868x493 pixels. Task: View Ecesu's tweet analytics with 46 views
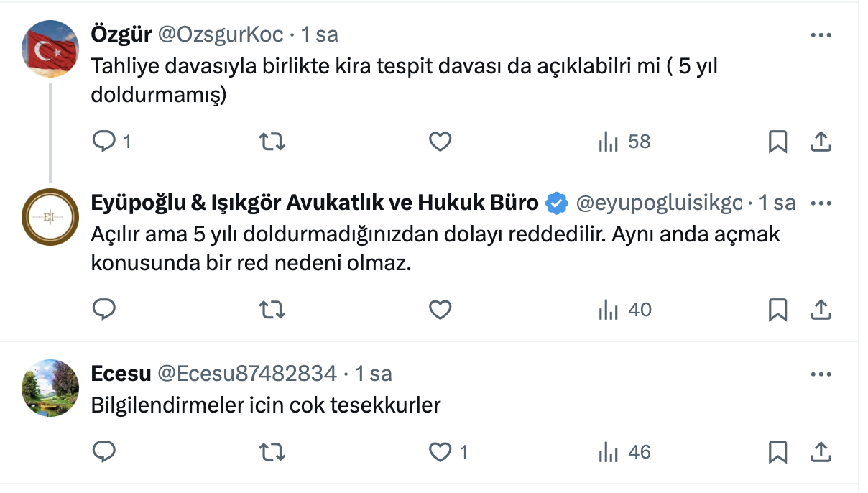pos(624,451)
